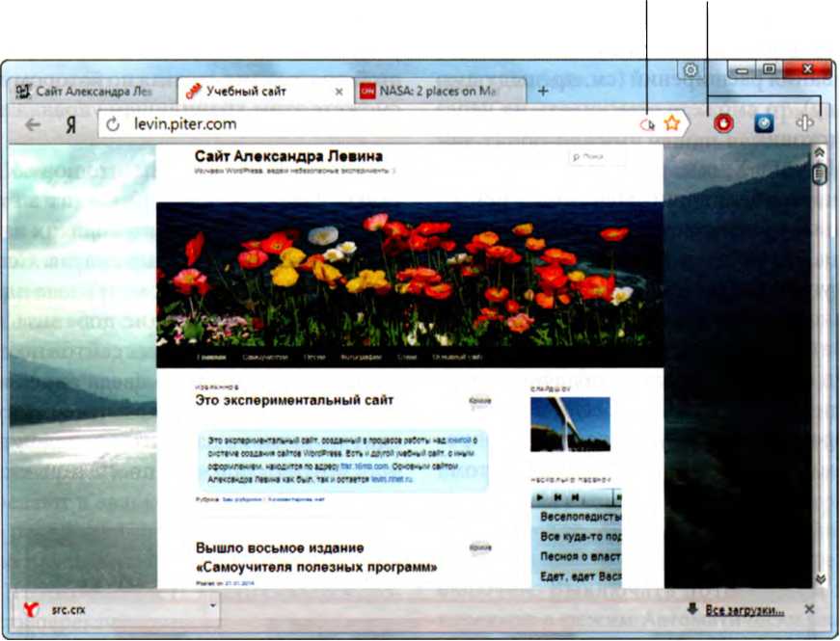The height and width of the screenshot is (641, 840).
Task: Switch to the NASA: 2 places tab
Action: [439, 92]
